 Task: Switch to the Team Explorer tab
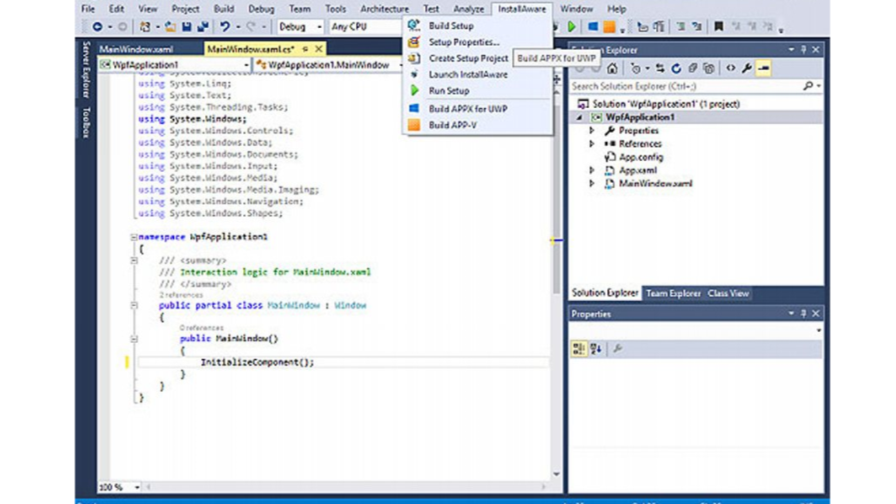pos(672,293)
